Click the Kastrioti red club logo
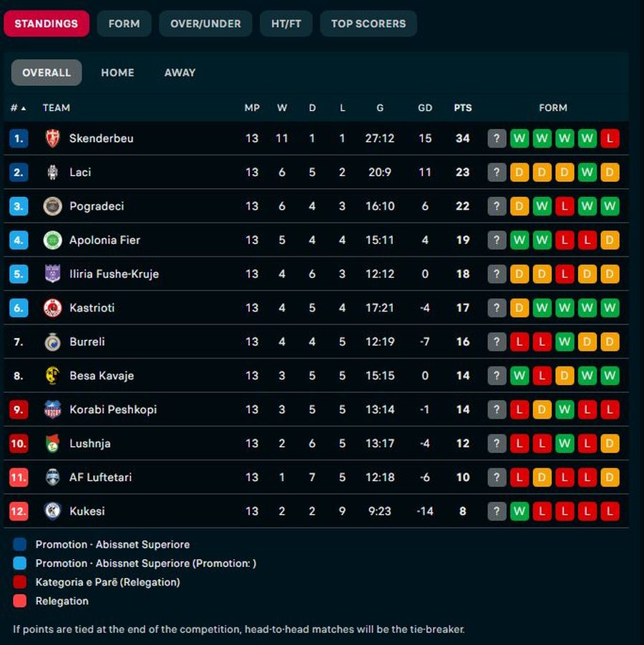The height and width of the screenshot is (645, 644). [x=52, y=308]
